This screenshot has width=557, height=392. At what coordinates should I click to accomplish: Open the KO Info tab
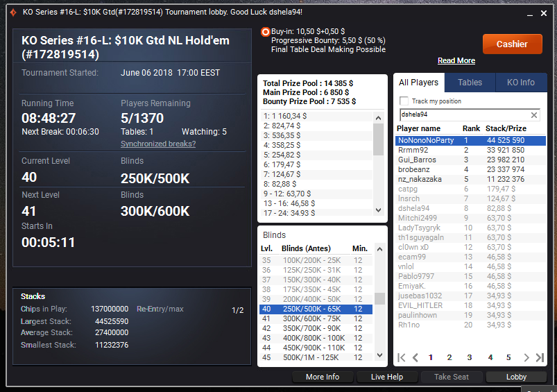click(x=520, y=83)
